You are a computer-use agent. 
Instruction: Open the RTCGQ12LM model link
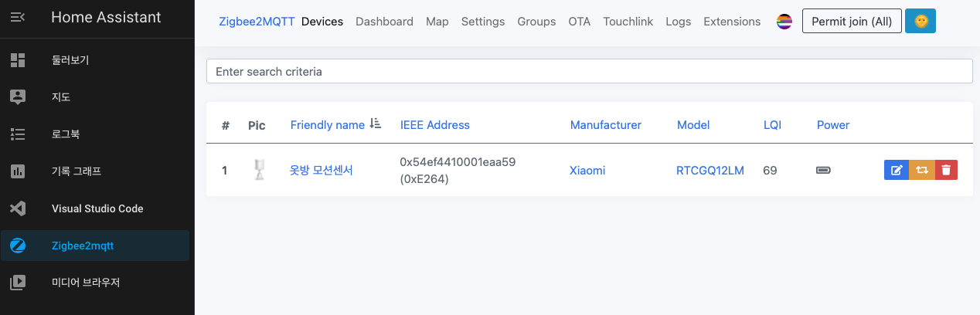click(710, 171)
